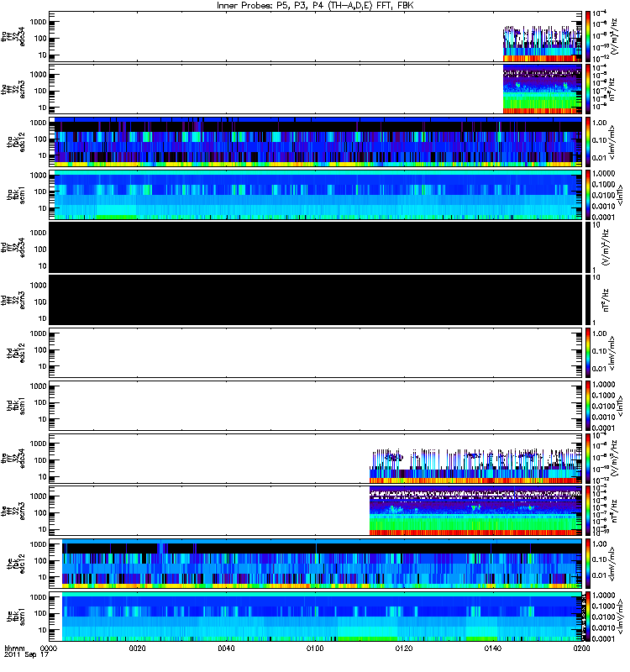The image size is (630, 672).
Task: Click the "tha fff 32 scm3" y-axis label
Action: tap(13, 89)
